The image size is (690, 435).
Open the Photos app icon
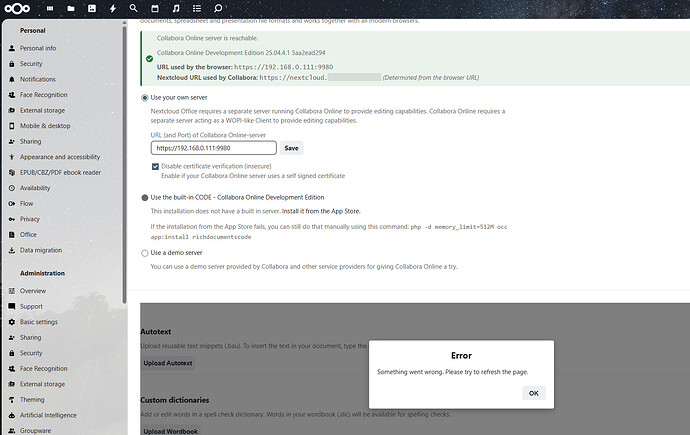click(92, 8)
